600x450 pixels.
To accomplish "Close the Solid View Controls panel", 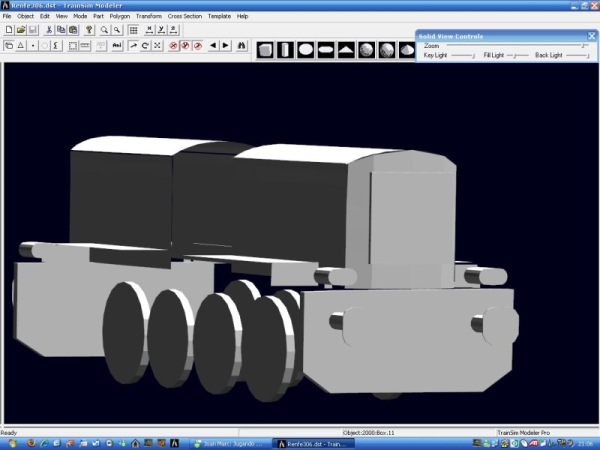I will tap(591, 37).
